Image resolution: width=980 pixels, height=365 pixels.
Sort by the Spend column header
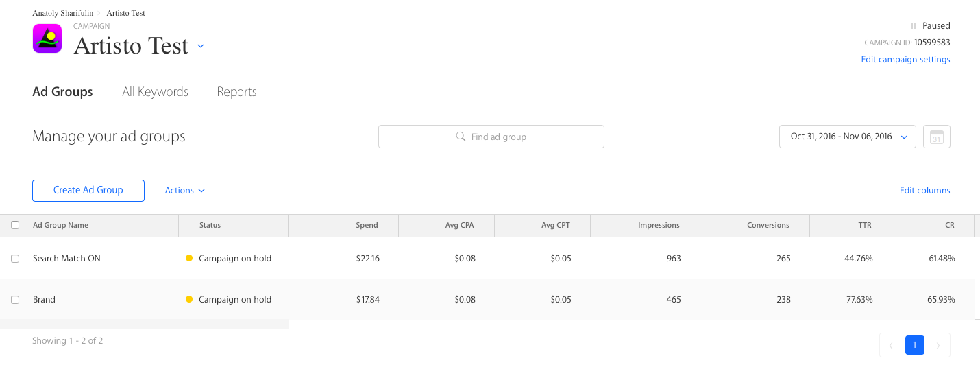pos(367,225)
